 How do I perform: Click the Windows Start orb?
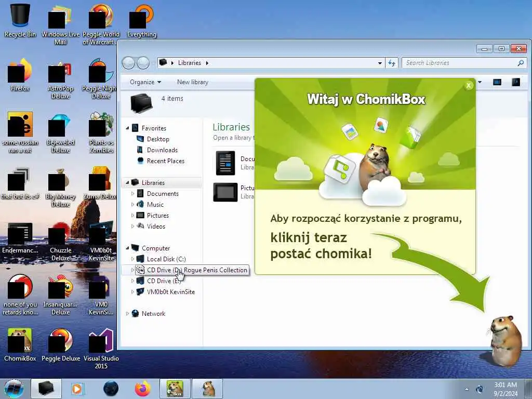coord(14,389)
